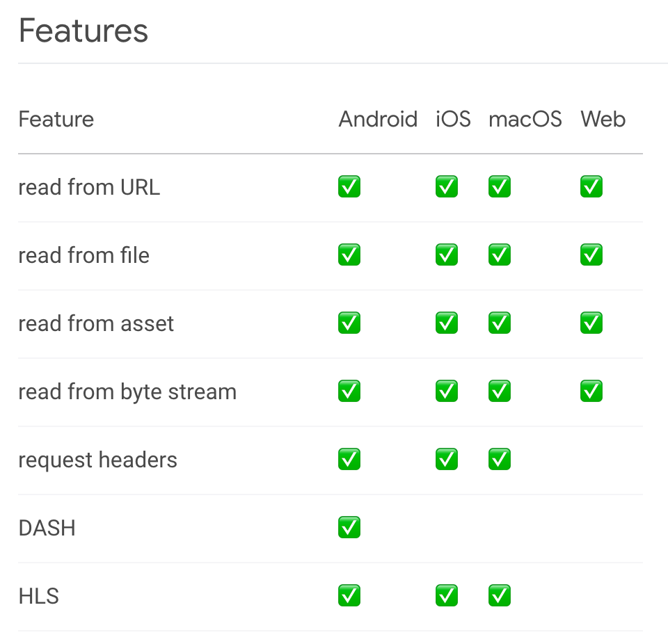Click Android checkmark for request headers
668x644 pixels.
pyautogui.click(x=349, y=460)
